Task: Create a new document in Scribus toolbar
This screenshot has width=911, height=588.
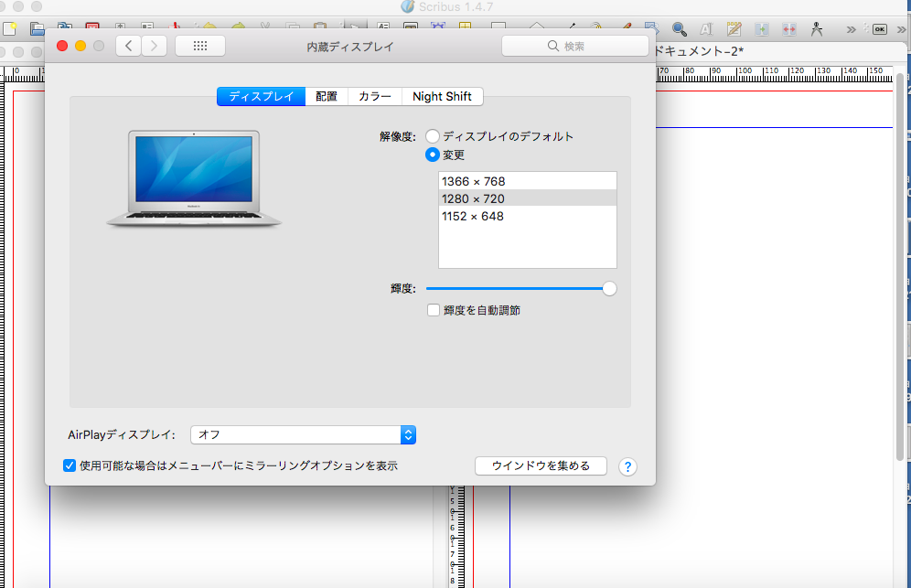Action: click(x=9, y=28)
